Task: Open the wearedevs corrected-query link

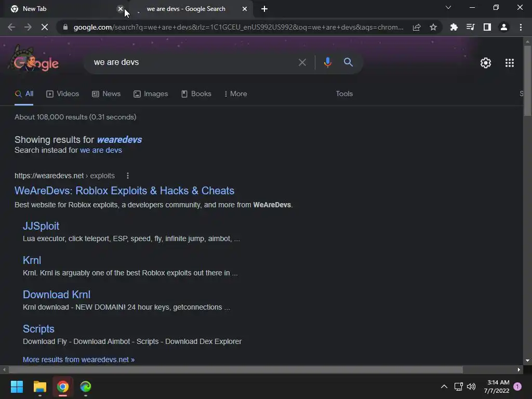Action: (x=119, y=140)
